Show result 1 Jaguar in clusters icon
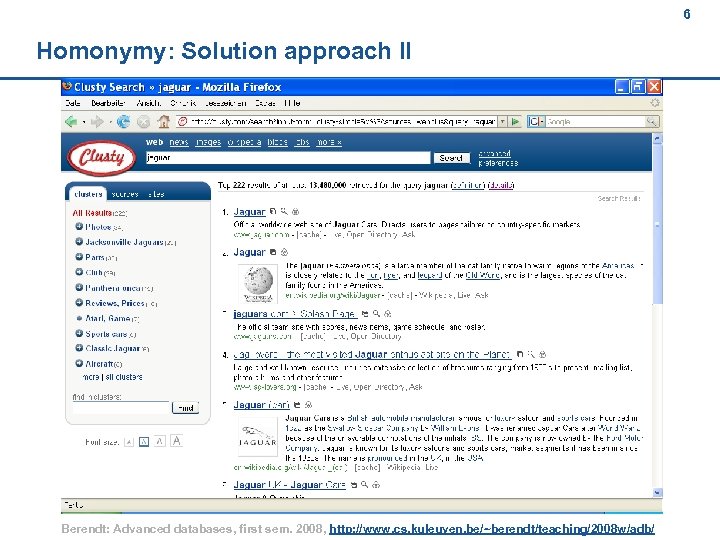The image size is (720, 540). [296, 212]
